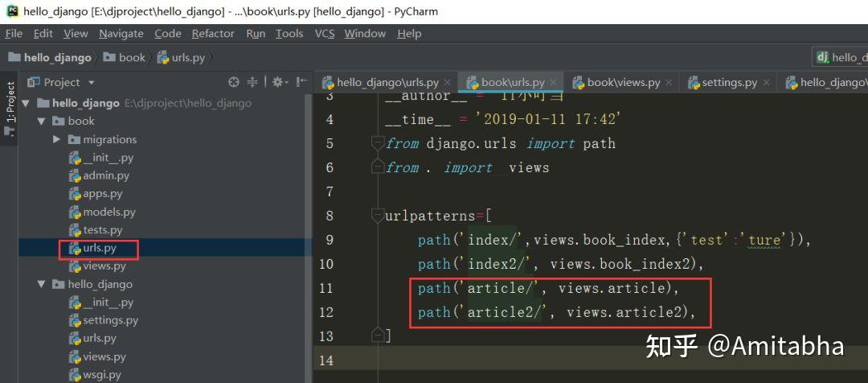Expand the migrations folder
Image resolution: width=868 pixels, height=383 pixels.
click(56, 140)
